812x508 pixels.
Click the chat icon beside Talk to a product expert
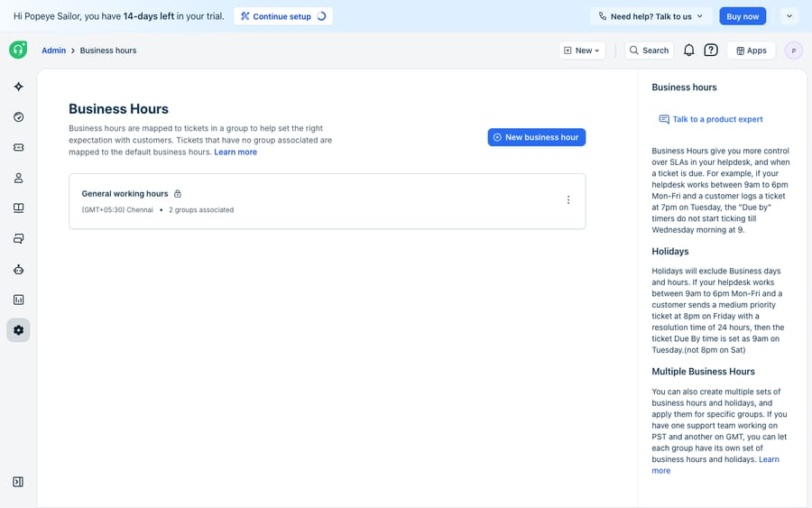[664, 119]
